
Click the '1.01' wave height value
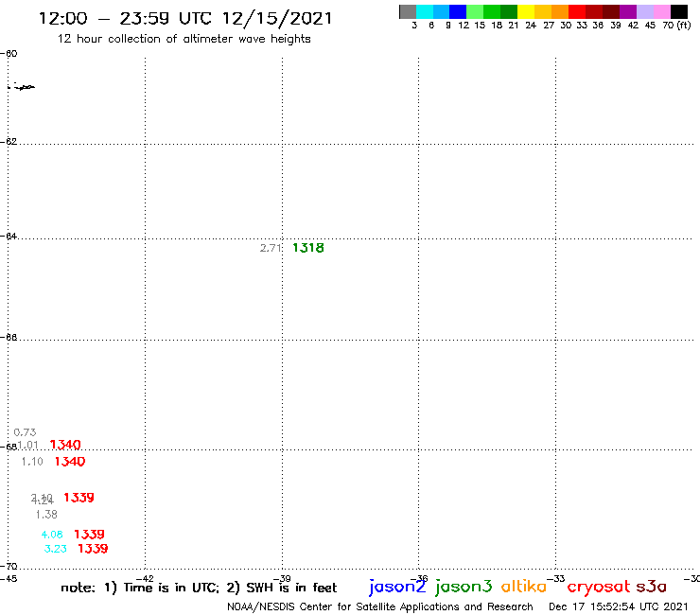pyautogui.click(x=28, y=445)
